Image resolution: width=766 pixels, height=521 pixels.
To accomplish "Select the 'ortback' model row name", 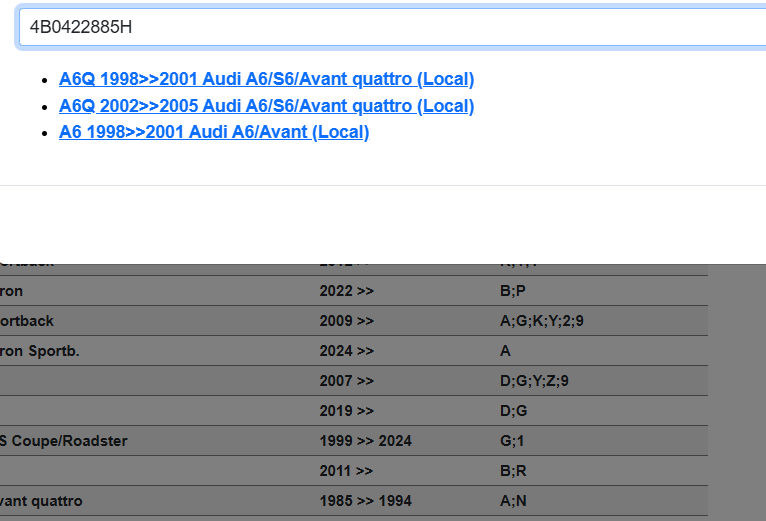I will [x=27, y=321].
